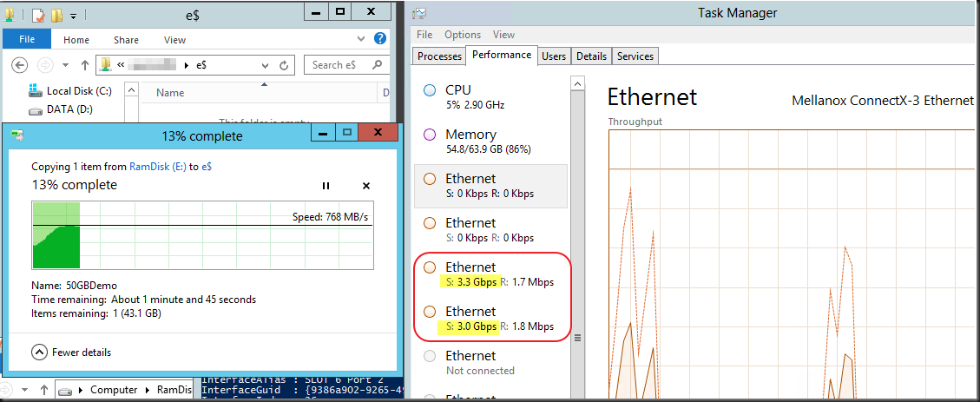Click the resource list scroll up arrow
The image size is (980, 402).
pyautogui.click(x=578, y=83)
